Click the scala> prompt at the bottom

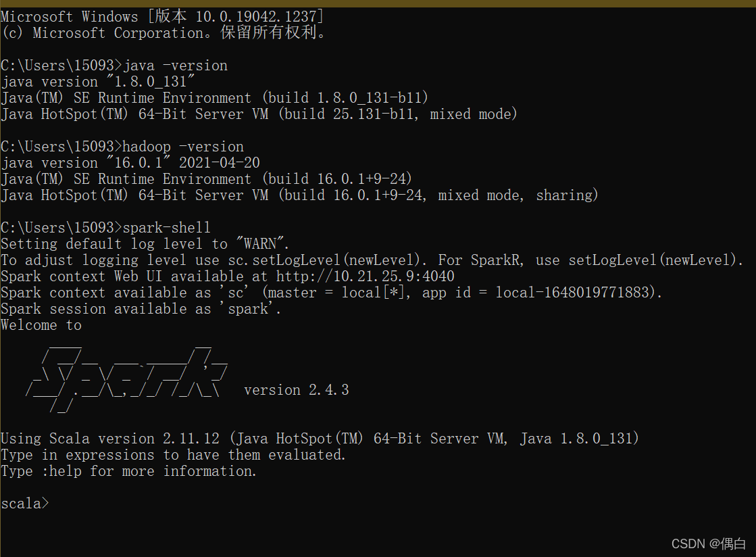[25, 504]
